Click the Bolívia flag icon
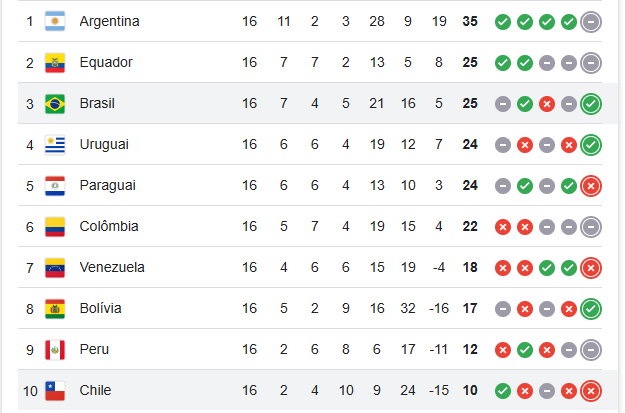This screenshot has width=625, height=413. 55,309
